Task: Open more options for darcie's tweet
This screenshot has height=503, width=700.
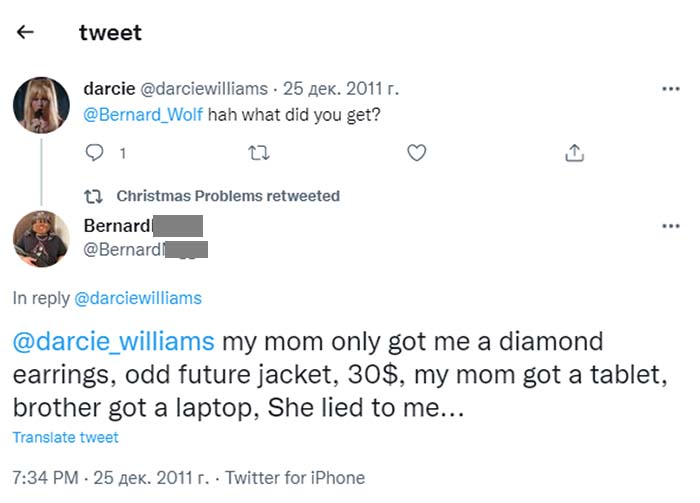Action: tap(671, 88)
